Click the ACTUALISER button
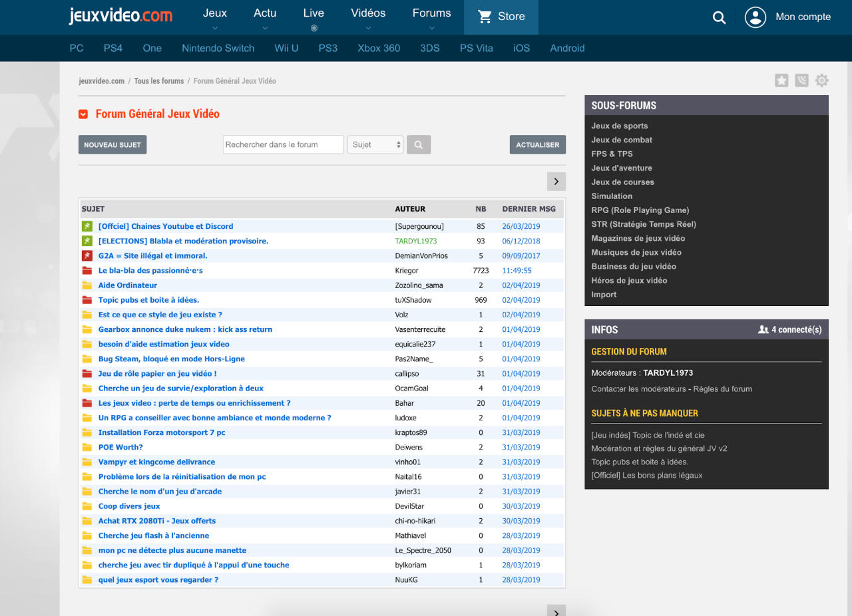 (538, 145)
